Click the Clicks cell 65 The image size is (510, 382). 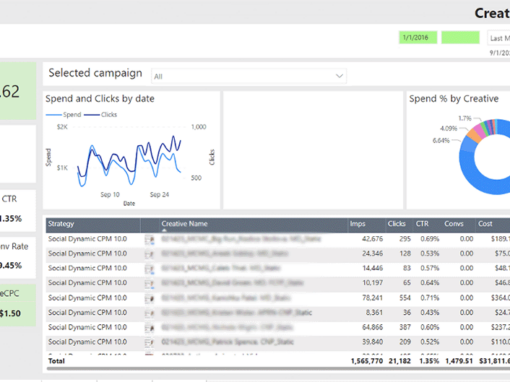pos(407,283)
